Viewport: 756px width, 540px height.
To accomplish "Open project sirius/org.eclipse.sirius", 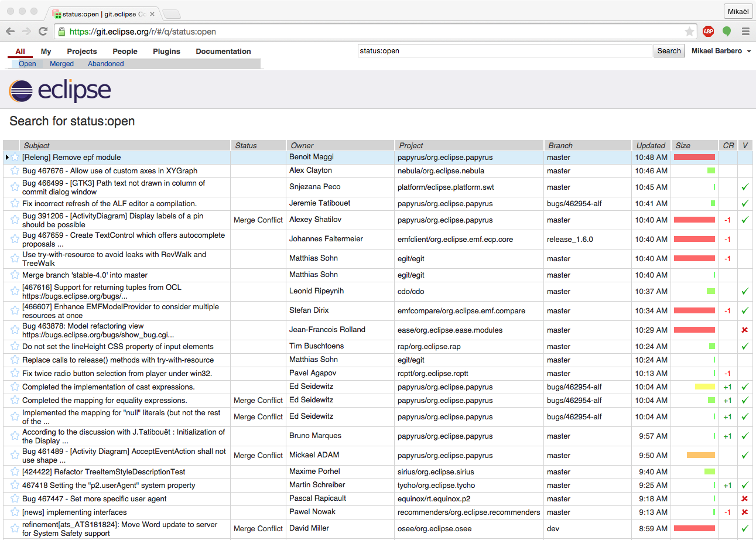I will tap(436, 471).
